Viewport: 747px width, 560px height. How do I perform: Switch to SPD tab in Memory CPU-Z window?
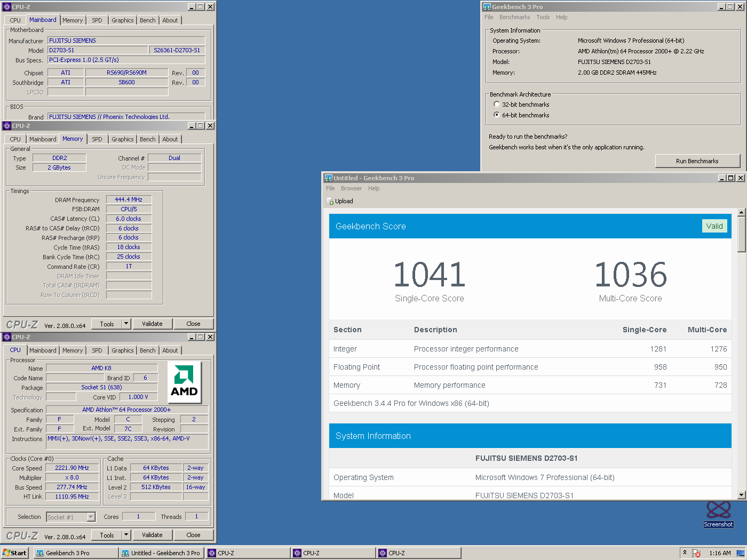[97, 139]
